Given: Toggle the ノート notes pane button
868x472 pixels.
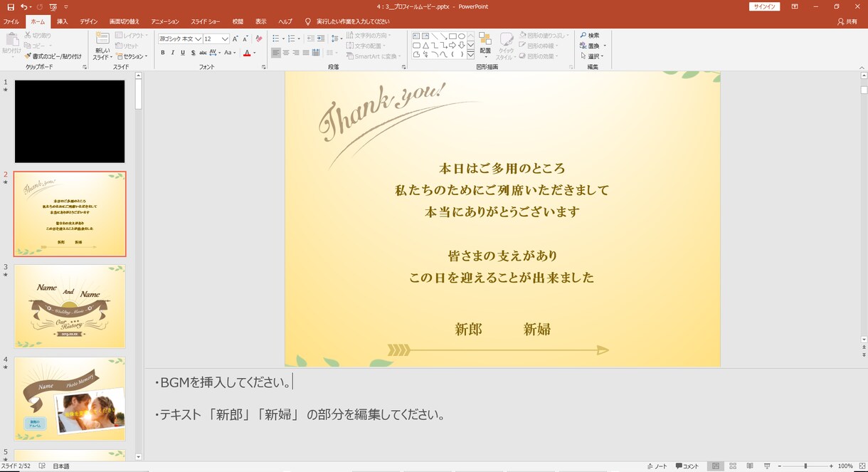Looking at the screenshot, I should 657,466.
